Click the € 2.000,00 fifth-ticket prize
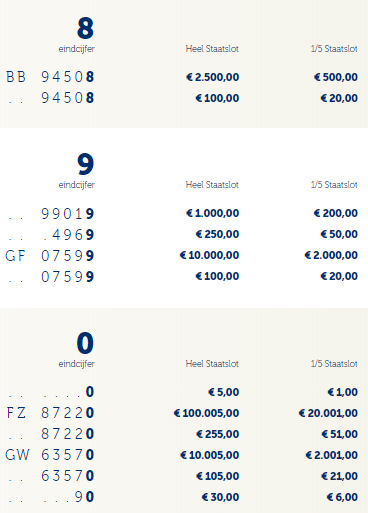This screenshot has width=368, height=513. click(331, 255)
